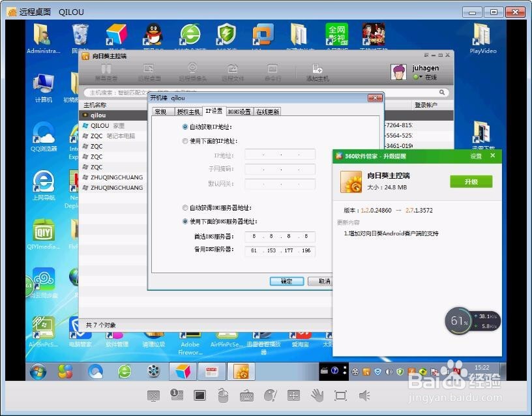Click 升级 to upgrade Sunflower client
Viewport: 532px width, 416px height.
click(x=471, y=181)
